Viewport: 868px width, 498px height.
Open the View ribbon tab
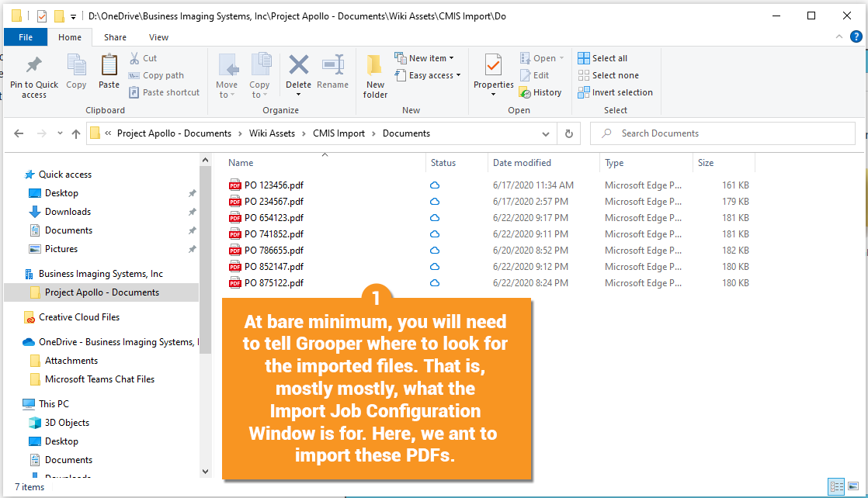158,37
